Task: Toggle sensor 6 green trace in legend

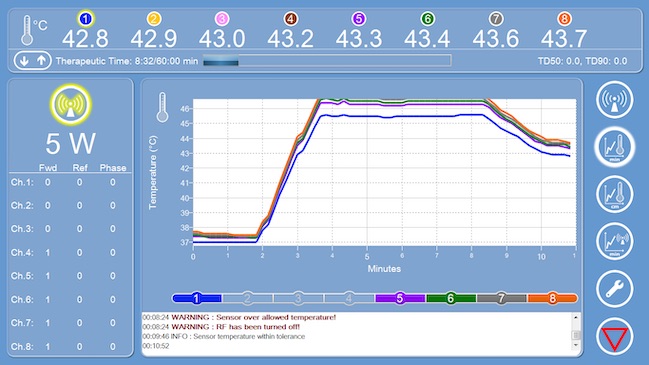Action: point(451,298)
